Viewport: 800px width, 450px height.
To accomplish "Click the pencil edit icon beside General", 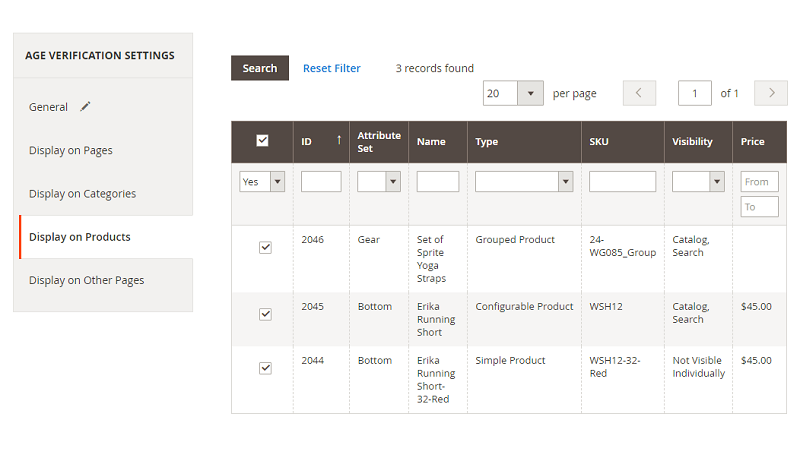I will (85, 106).
